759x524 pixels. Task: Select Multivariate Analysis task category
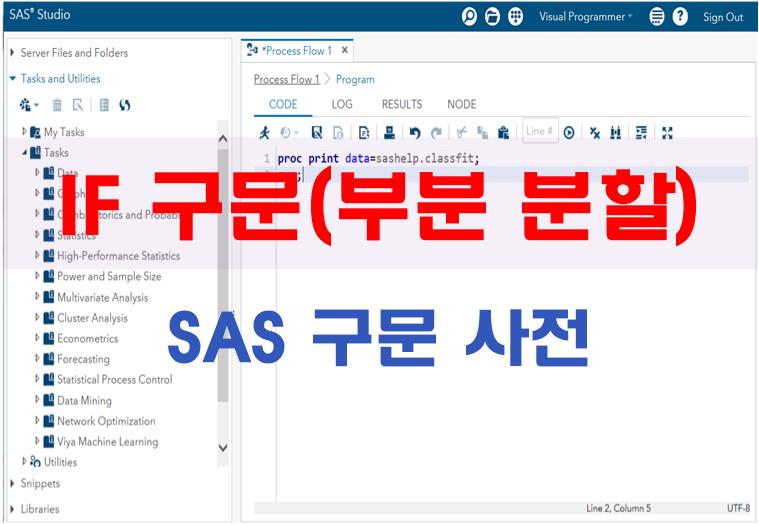(103, 297)
